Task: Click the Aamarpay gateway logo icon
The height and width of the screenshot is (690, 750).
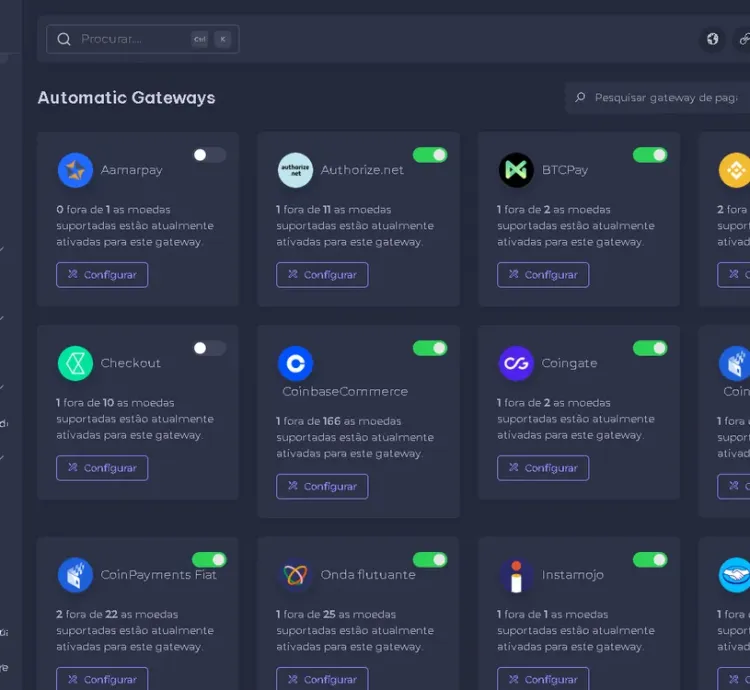Action: coord(75,170)
